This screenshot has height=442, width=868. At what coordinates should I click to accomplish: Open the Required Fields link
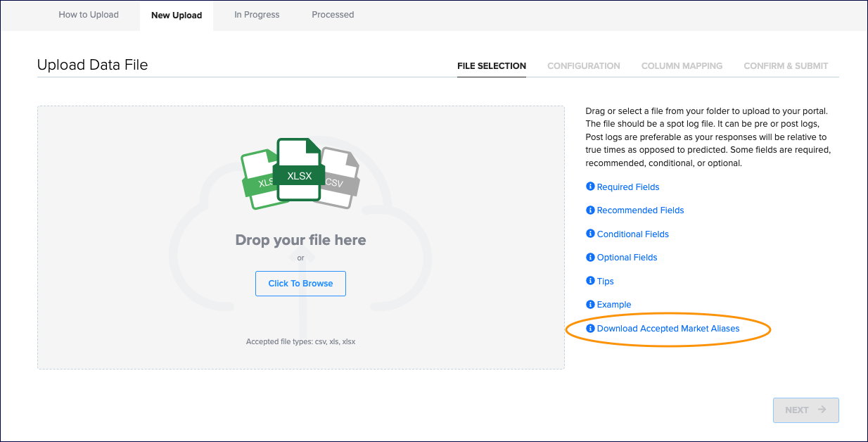[627, 187]
